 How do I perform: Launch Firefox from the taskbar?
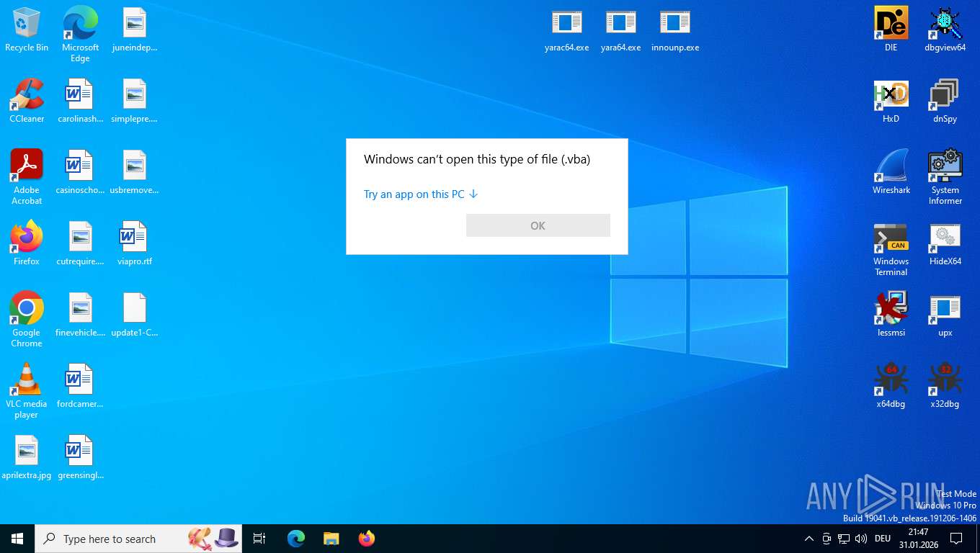(x=366, y=539)
